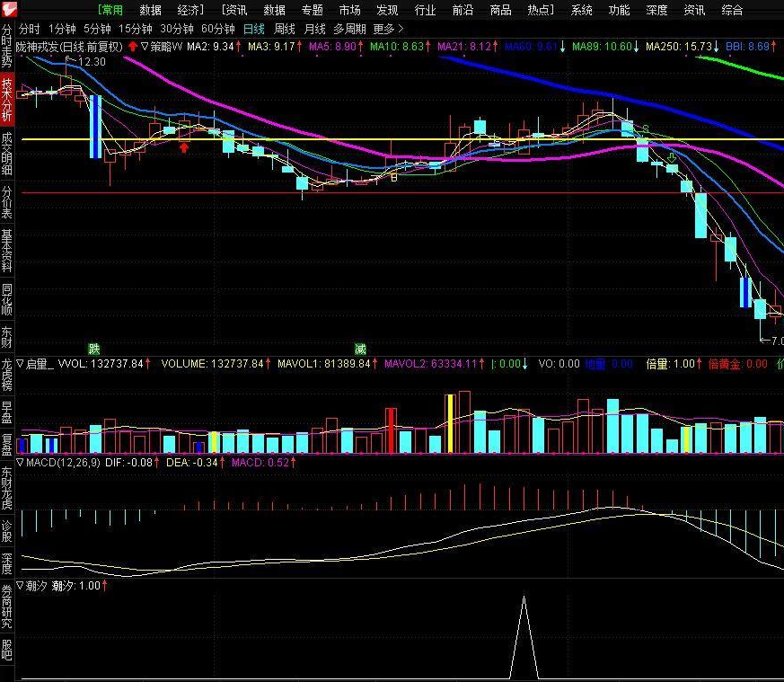Image resolution: width=784 pixels, height=682 pixels.
Task: Open the [资讯 menu
Action: tap(234, 10)
